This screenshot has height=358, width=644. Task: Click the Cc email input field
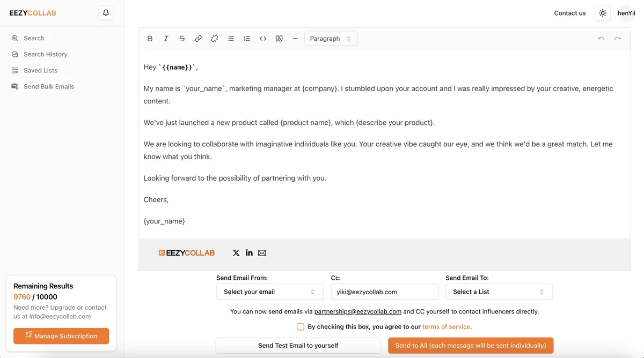coord(384,292)
